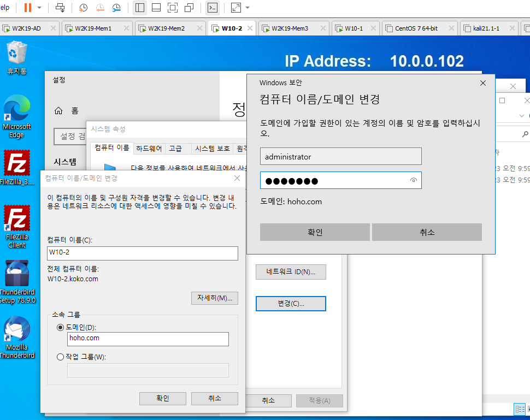Switch to the CentOS 7 64-bit tab
This screenshot has width=530, height=420.
coord(416,28)
